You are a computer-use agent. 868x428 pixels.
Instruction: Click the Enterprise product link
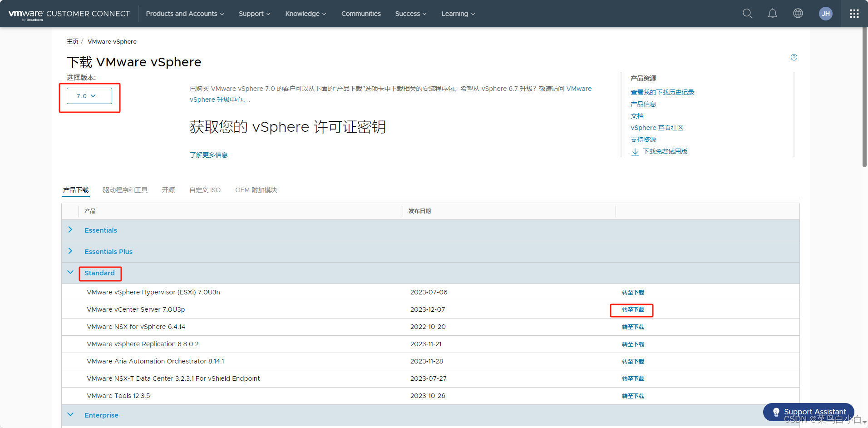101,415
